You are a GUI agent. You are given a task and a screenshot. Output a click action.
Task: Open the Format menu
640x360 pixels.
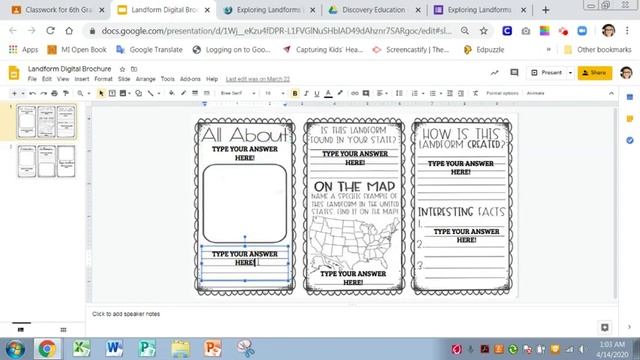[x=103, y=79]
